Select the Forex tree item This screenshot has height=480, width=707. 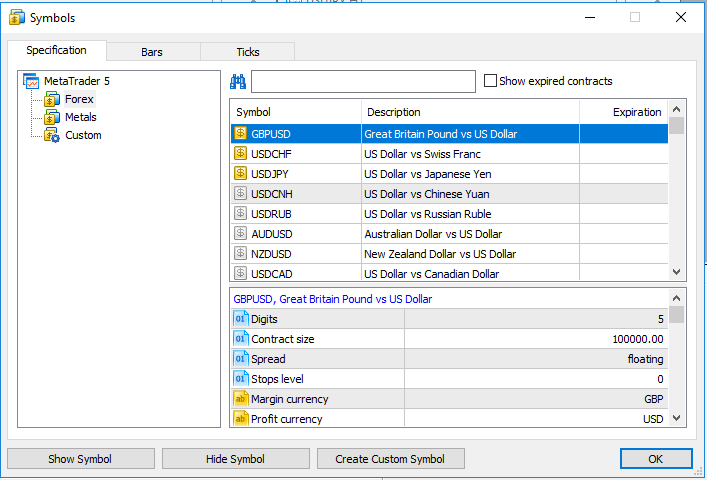(79, 99)
